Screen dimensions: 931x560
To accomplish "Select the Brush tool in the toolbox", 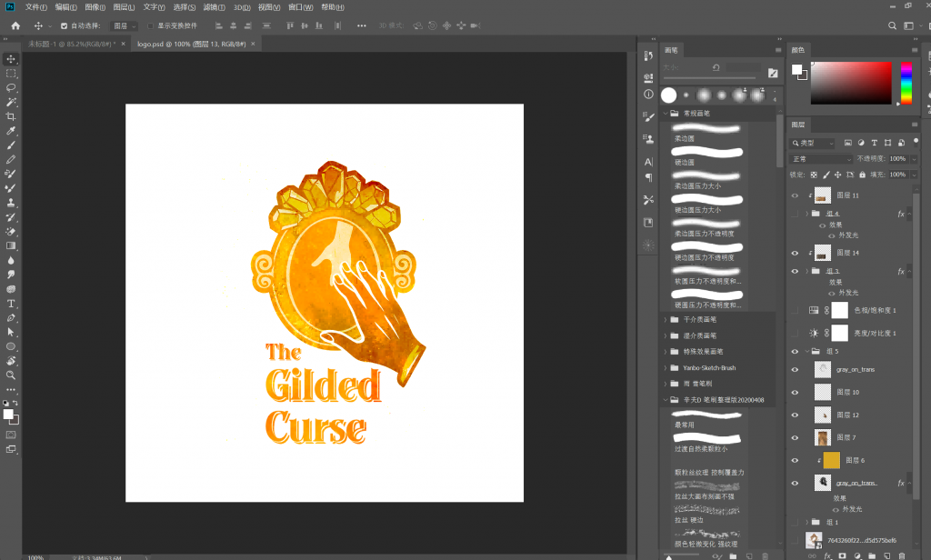I will pos(11,145).
